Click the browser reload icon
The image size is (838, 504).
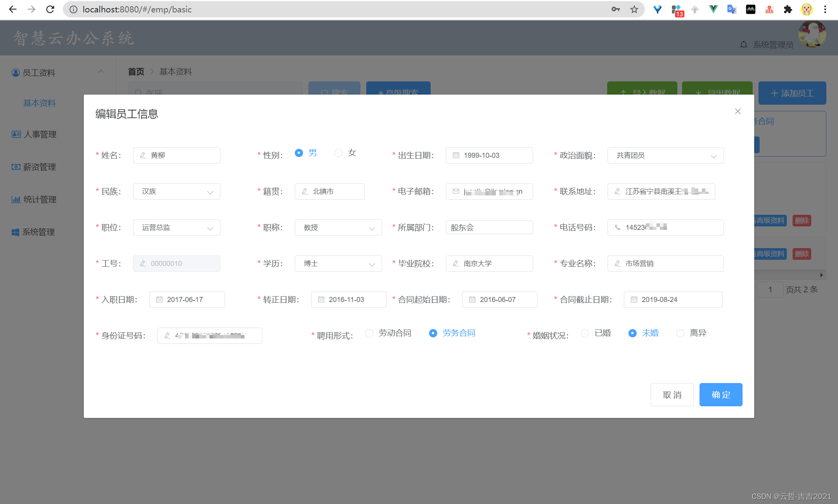(x=50, y=9)
